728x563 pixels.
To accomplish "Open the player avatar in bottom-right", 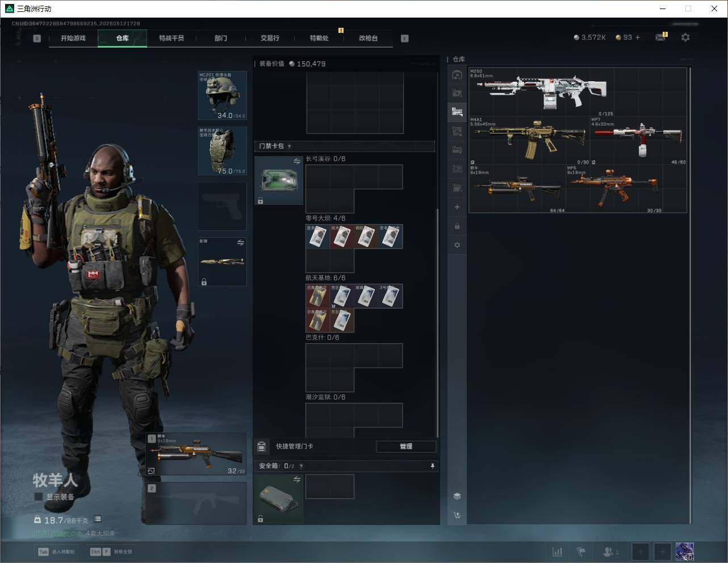I will pos(685,552).
